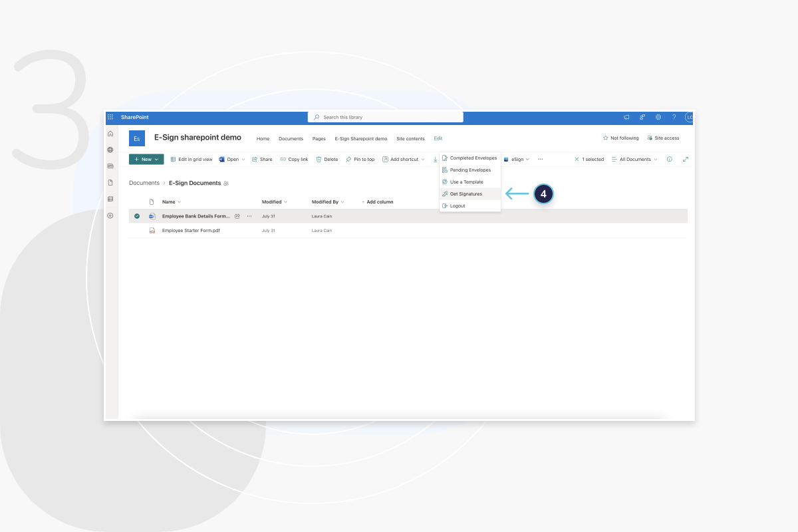
Task: Click the file type column header icon
Action: point(151,201)
